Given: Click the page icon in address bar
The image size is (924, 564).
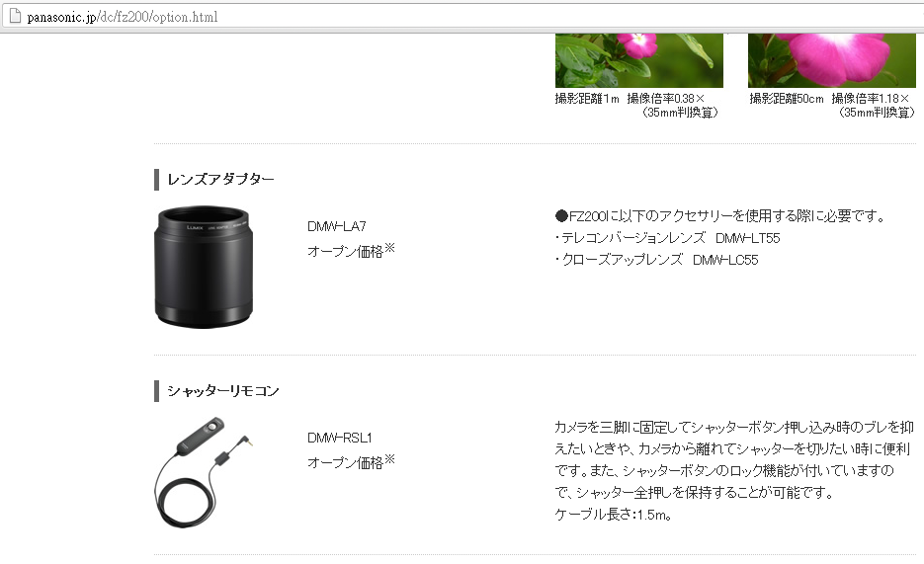Looking at the screenshot, I should (x=16, y=17).
